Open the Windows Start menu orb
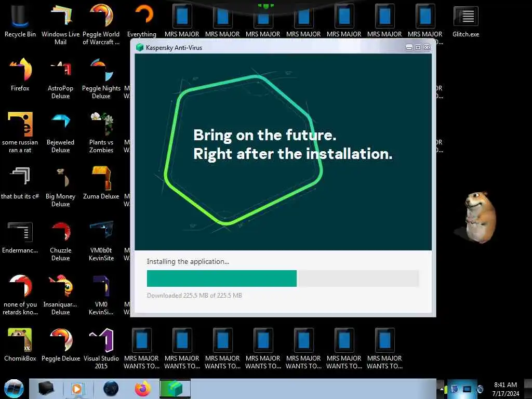This screenshot has height=399, width=532. pyautogui.click(x=14, y=389)
